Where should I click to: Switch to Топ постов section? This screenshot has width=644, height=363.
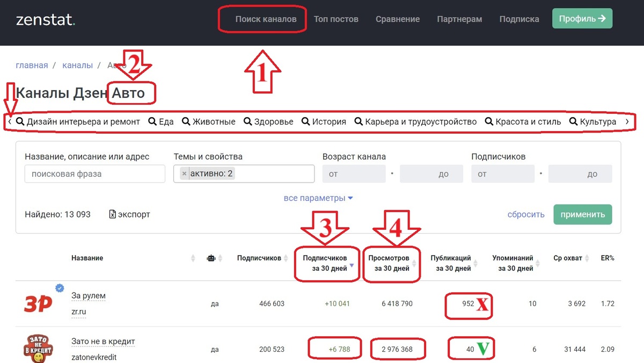pyautogui.click(x=336, y=19)
